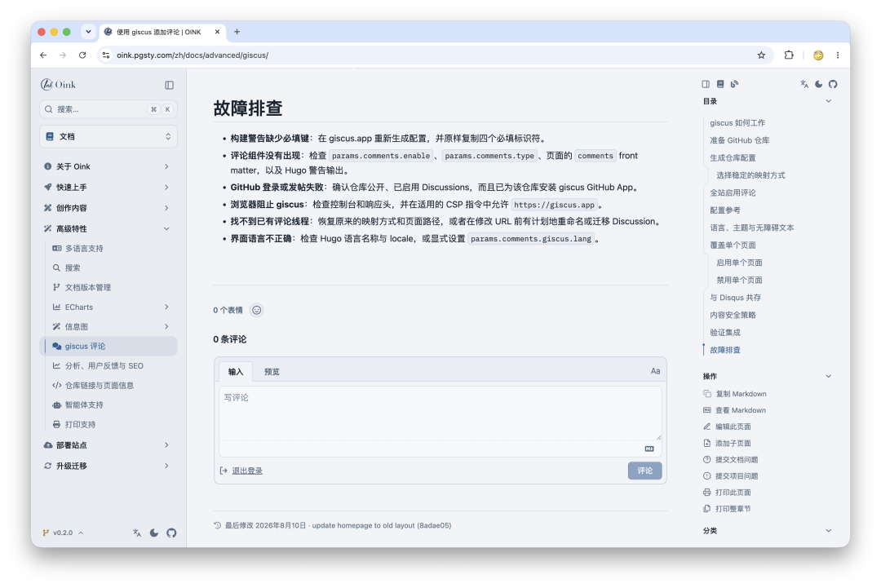Toggle dark mode in sidebar footer

154,533
